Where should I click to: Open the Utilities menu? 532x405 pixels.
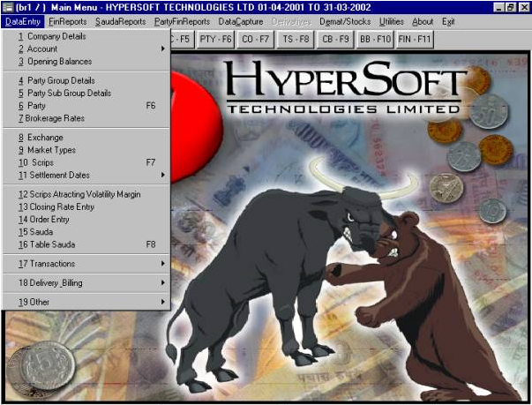coord(391,22)
